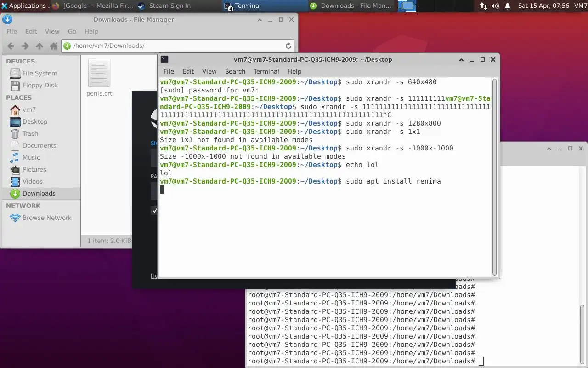588x368 pixels.
Task: Click the last root@vm7 prompt in back terminal
Action: pyautogui.click(x=362, y=361)
